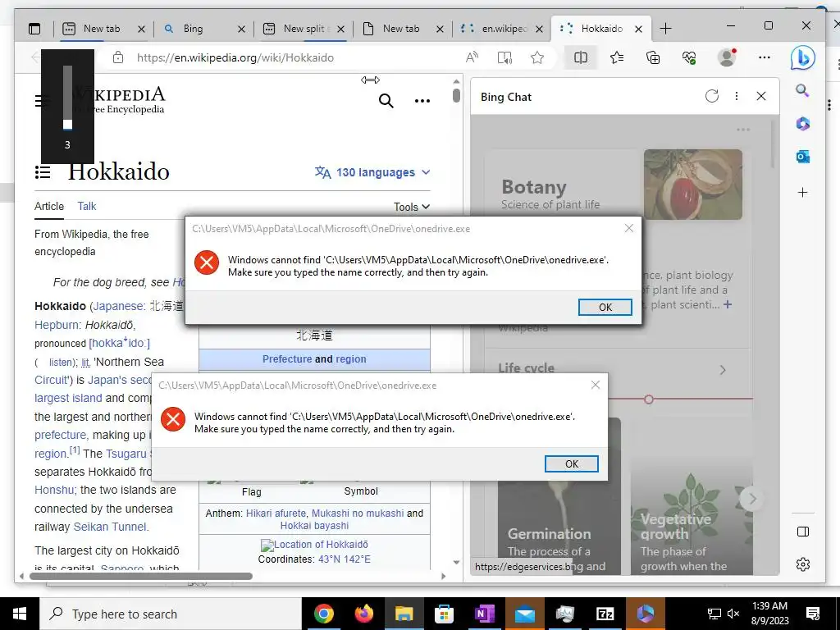Click the address bar URL field
The image size is (840, 630).
[x=235, y=58]
